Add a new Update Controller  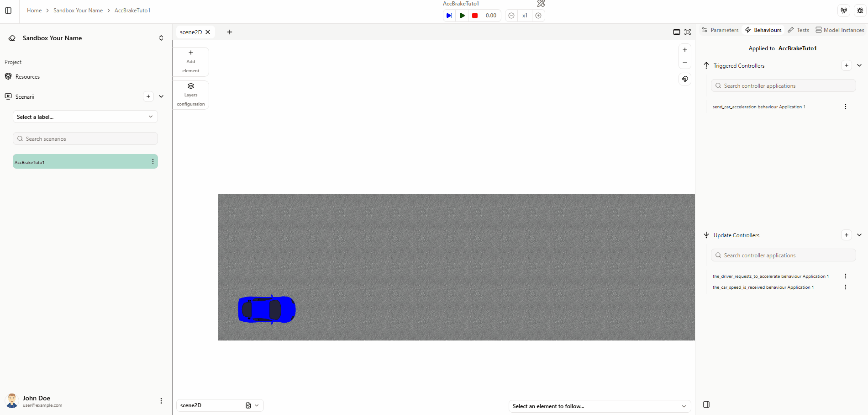846,235
